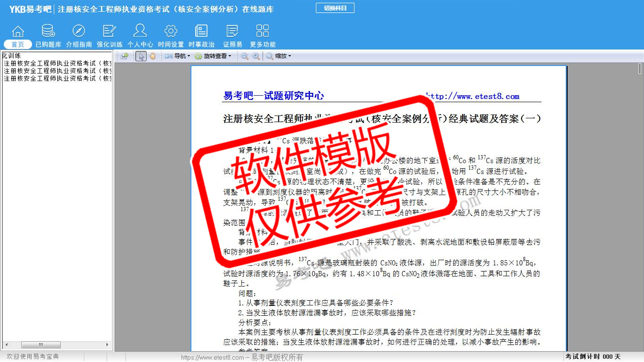Image resolution: width=644 pixels, height=362 pixels.
Task: Click the 切换科目 switch subject button
Action: [x=335, y=8]
